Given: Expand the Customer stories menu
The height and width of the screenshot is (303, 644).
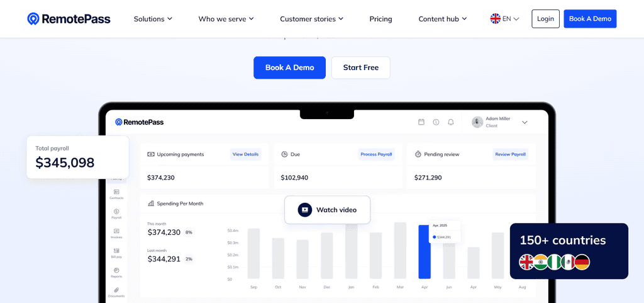Looking at the screenshot, I should pyautogui.click(x=311, y=19).
